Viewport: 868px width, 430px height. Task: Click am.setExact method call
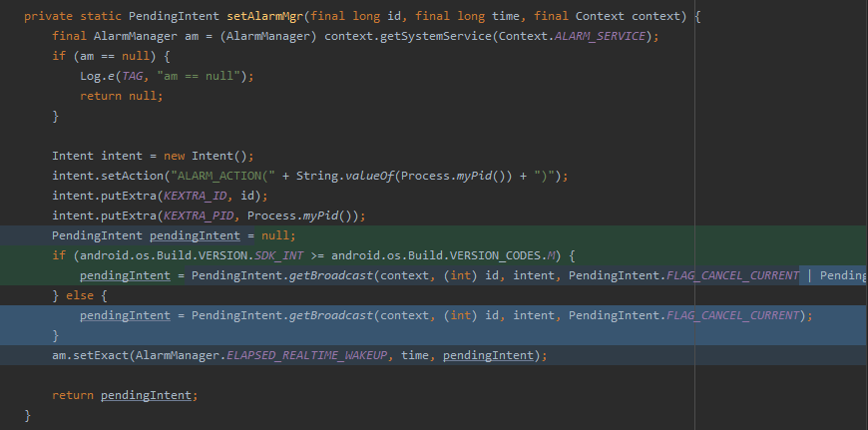[x=90, y=355]
